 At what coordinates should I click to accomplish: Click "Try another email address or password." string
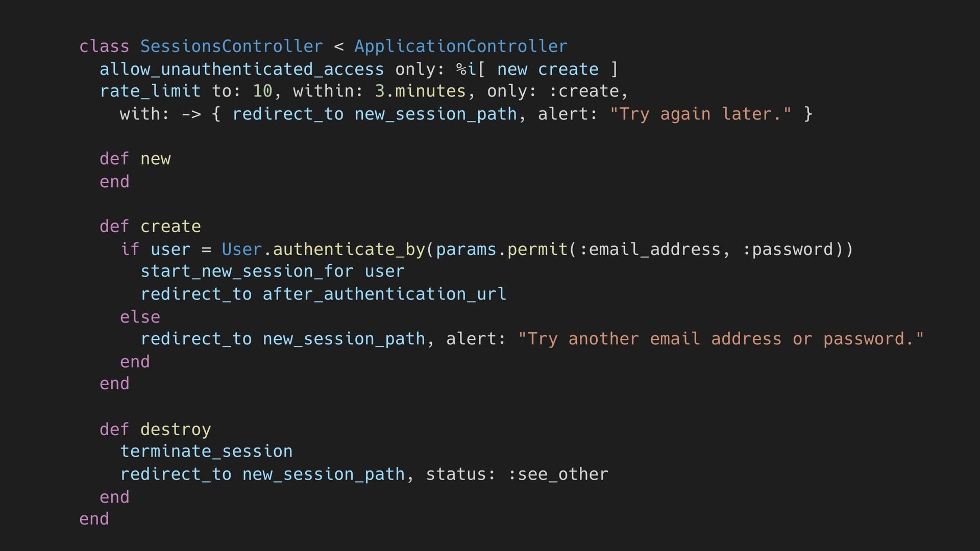coord(721,339)
